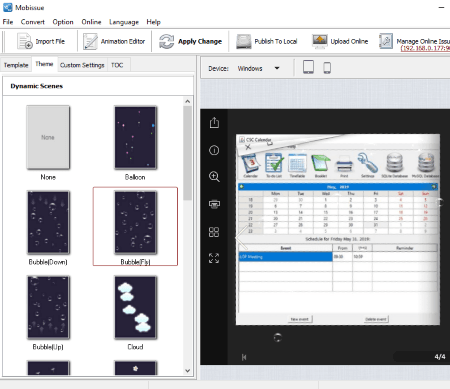
Task: Select the None dynamic scene thumbnail
Action: coord(48,137)
